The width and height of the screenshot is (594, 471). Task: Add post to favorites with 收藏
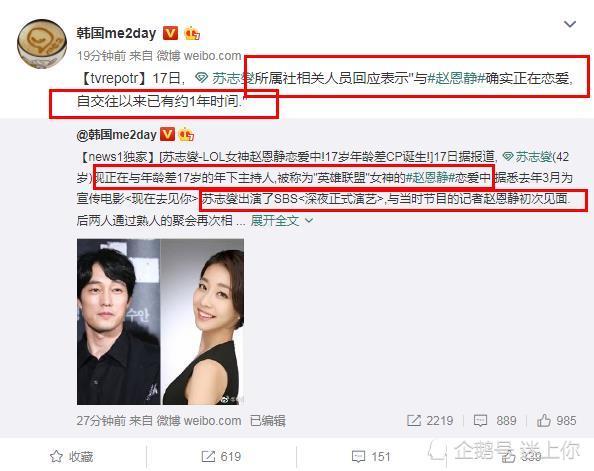pos(72,456)
